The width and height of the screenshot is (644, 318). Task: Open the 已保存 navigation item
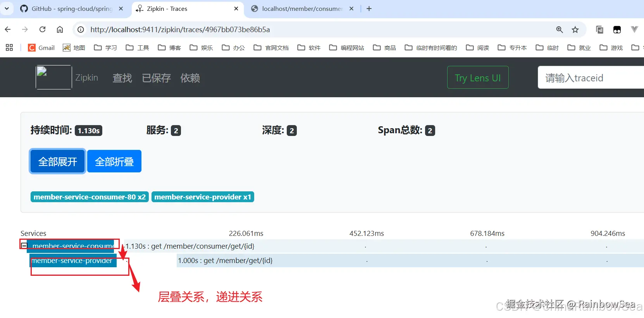(156, 78)
